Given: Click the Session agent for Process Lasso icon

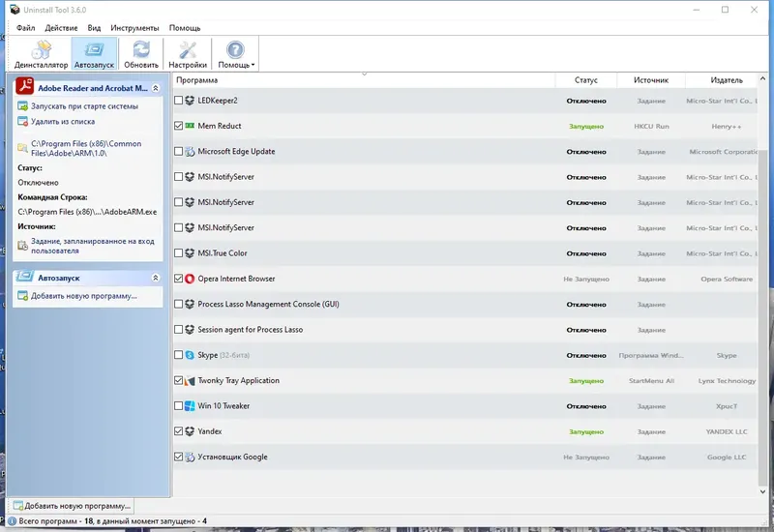Looking at the screenshot, I should [190, 330].
